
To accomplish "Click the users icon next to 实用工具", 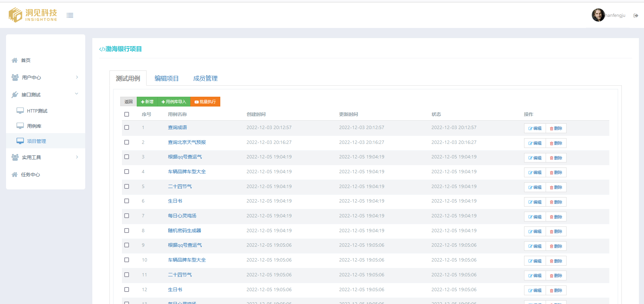I will (15, 157).
